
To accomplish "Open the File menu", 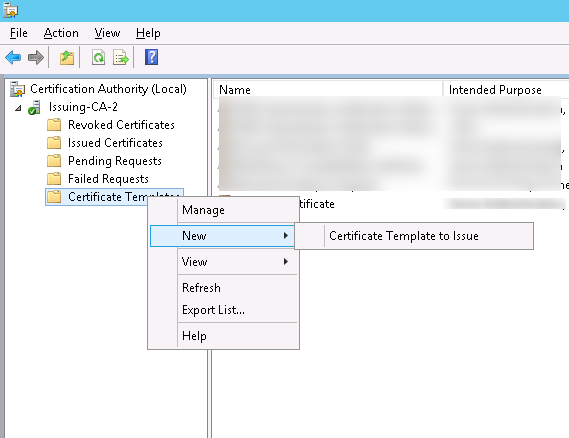I will 19,33.
